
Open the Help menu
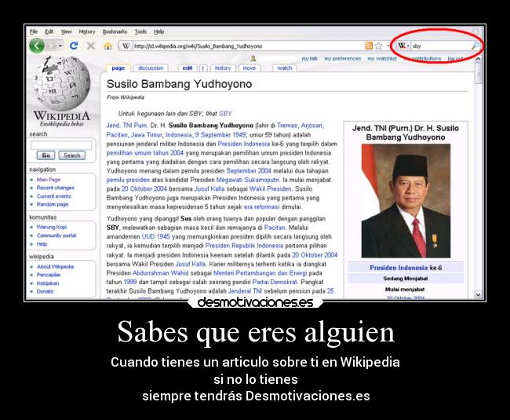(158, 31)
